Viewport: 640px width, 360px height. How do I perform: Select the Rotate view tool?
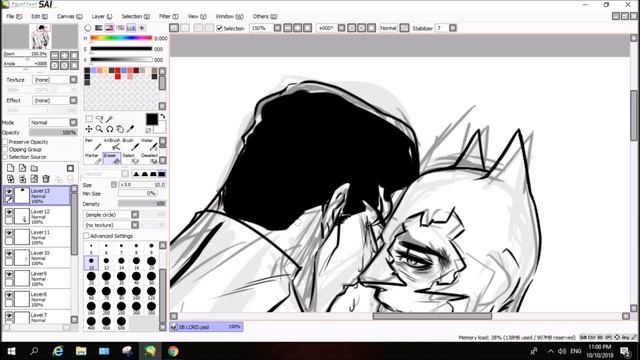109,129
